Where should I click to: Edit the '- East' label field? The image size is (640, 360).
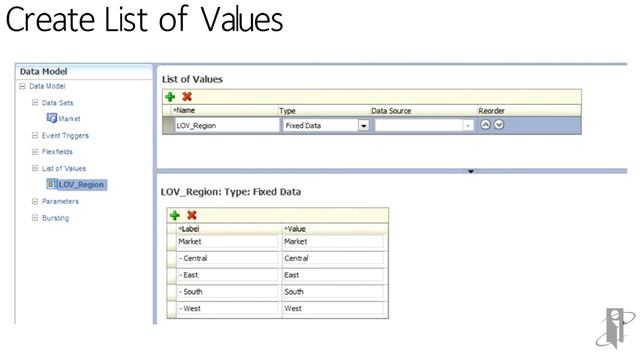click(x=228, y=275)
